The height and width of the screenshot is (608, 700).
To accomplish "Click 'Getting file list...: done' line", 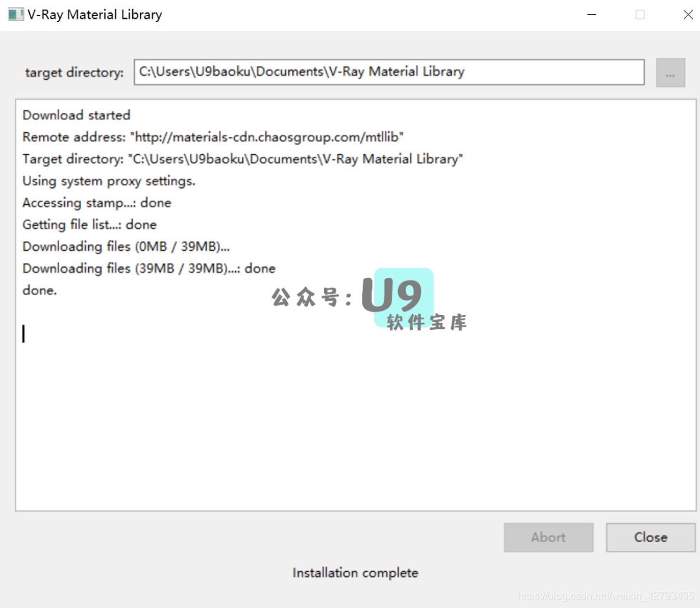I will (x=89, y=224).
